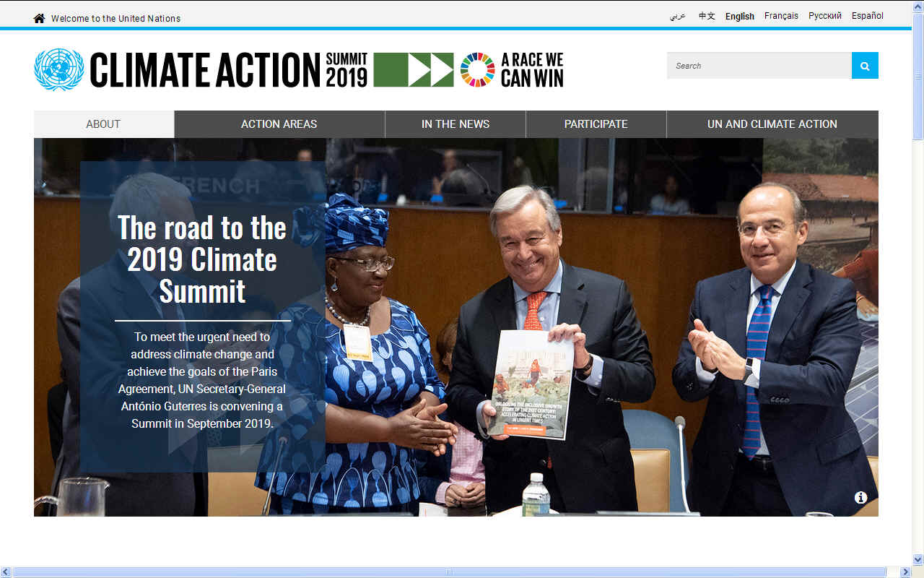Open the ABOUT menu tab
Image resolution: width=924 pixels, height=578 pixels.
tap(104, 124)
